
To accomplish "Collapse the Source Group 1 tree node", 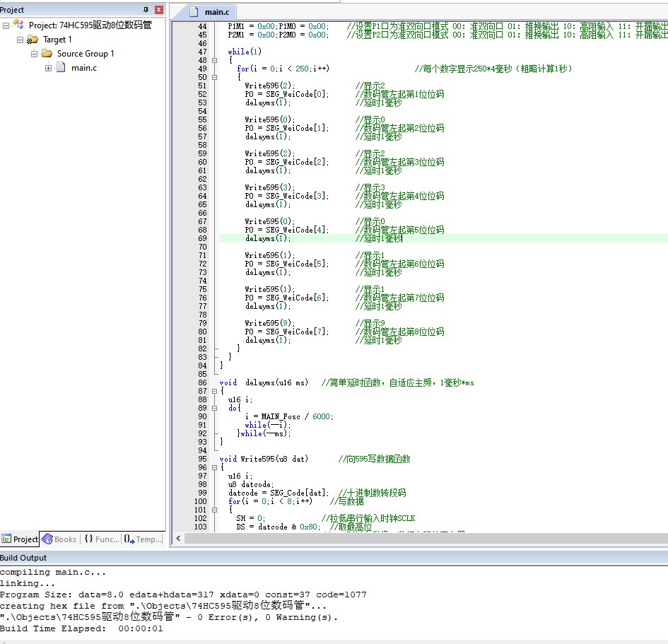I will coord(34,54).
